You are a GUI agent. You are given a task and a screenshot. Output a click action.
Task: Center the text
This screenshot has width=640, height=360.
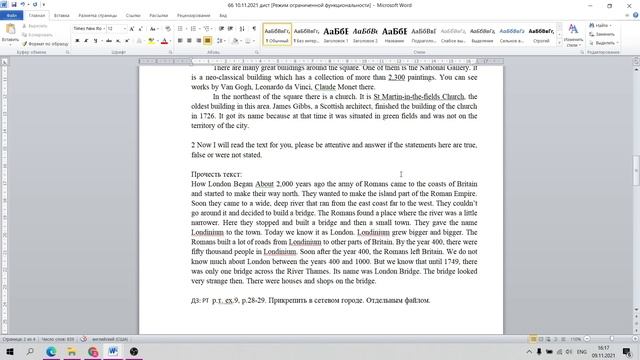[189, 41]
